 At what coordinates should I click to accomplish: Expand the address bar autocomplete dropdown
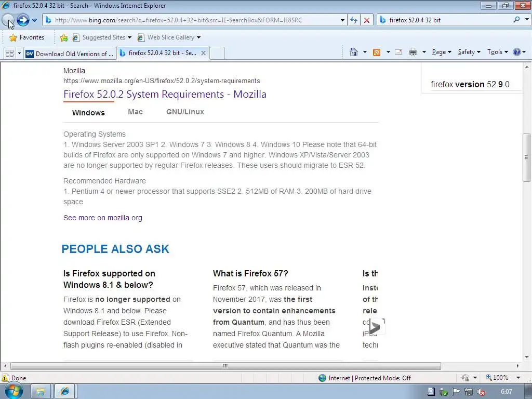[342, 20]
